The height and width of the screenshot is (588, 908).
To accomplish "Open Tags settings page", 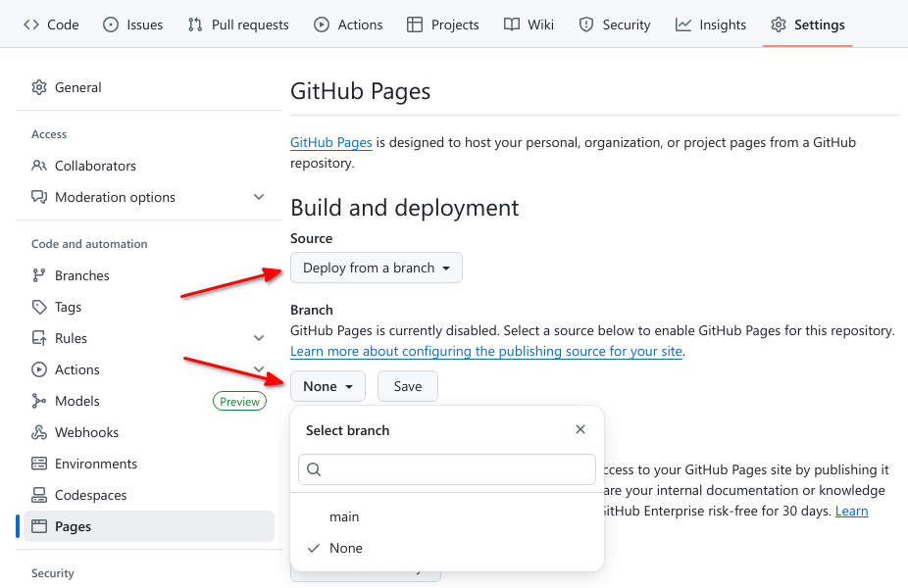I will (149, 307).
